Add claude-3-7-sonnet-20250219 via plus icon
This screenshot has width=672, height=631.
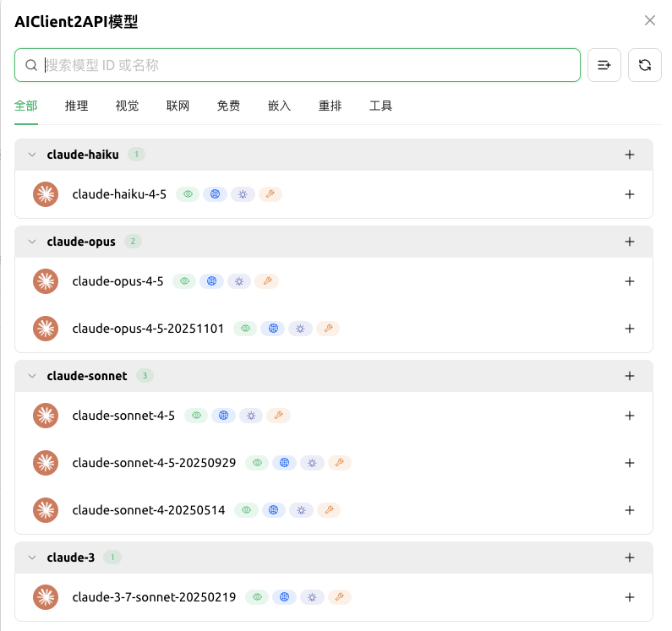(629, 597)
